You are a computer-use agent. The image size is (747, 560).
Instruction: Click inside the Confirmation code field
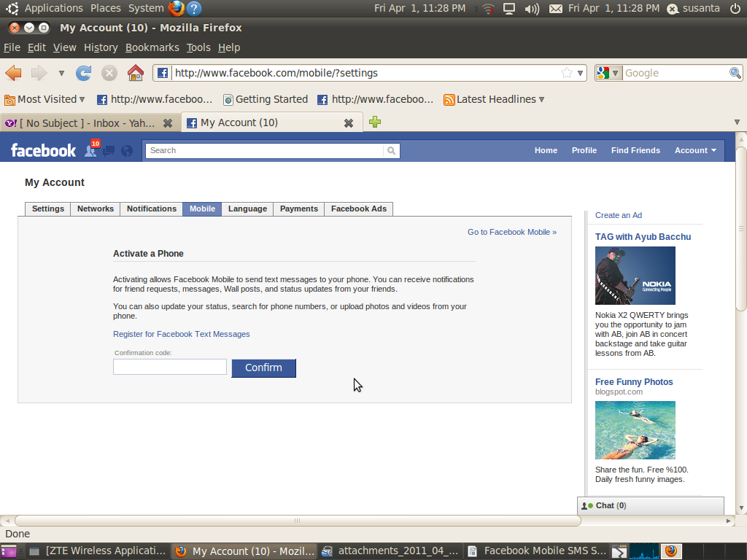tap(169, 367)
